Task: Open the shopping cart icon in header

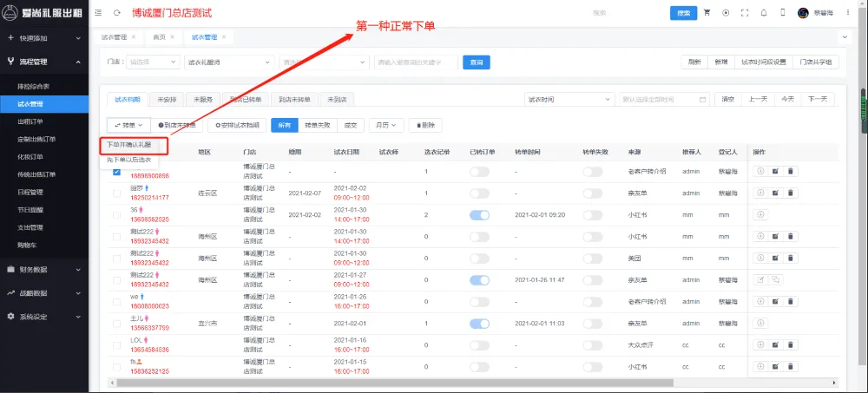Action: tap(707, 13)
